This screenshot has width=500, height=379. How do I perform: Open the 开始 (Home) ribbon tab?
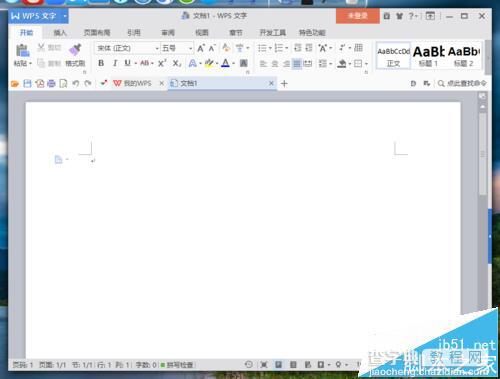[27, 33]
